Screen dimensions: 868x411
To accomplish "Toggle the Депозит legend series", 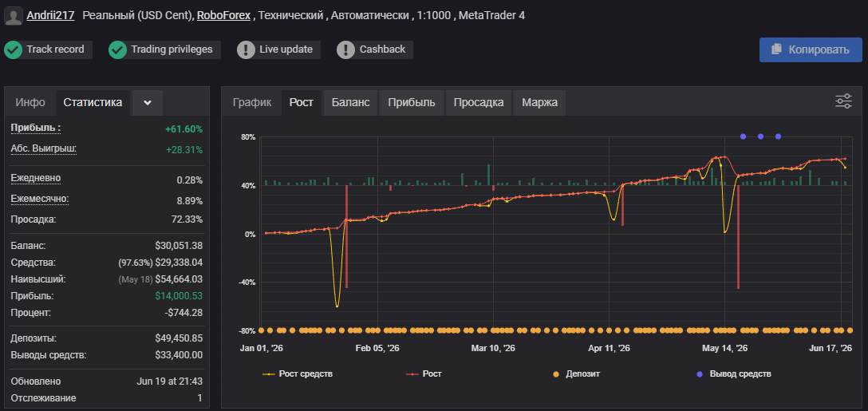I will click(x=577, y=373).
